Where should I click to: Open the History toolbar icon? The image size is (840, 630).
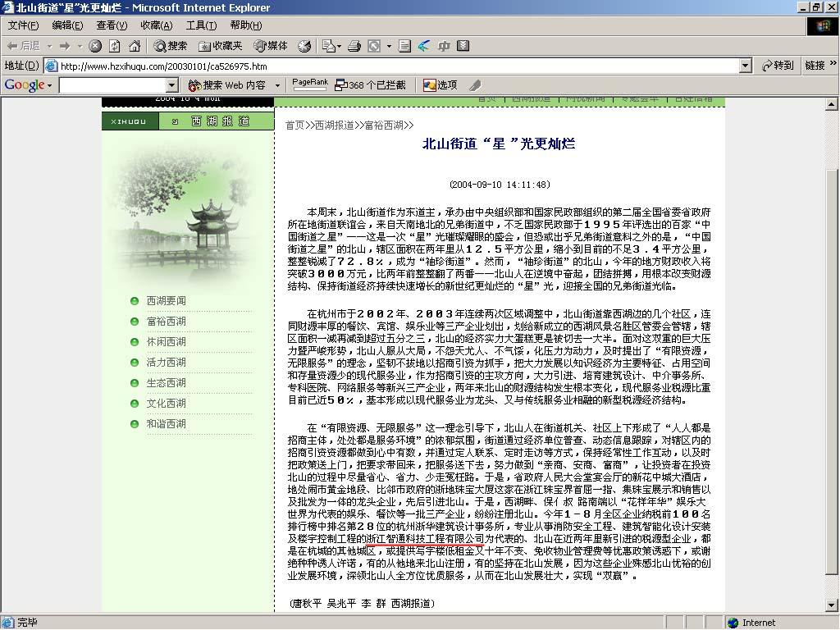click(304, 46)
